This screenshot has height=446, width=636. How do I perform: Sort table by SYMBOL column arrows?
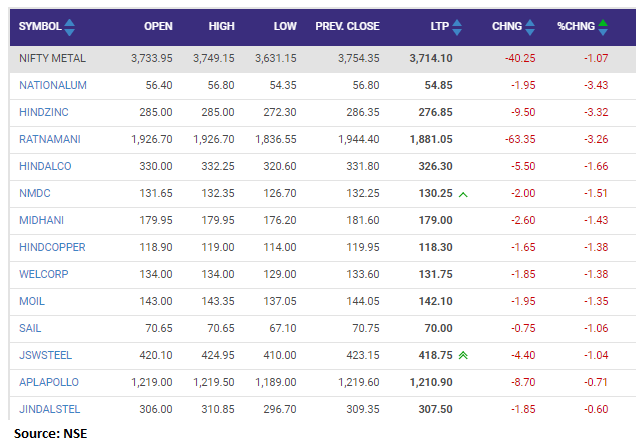click(x=69, y=27)
